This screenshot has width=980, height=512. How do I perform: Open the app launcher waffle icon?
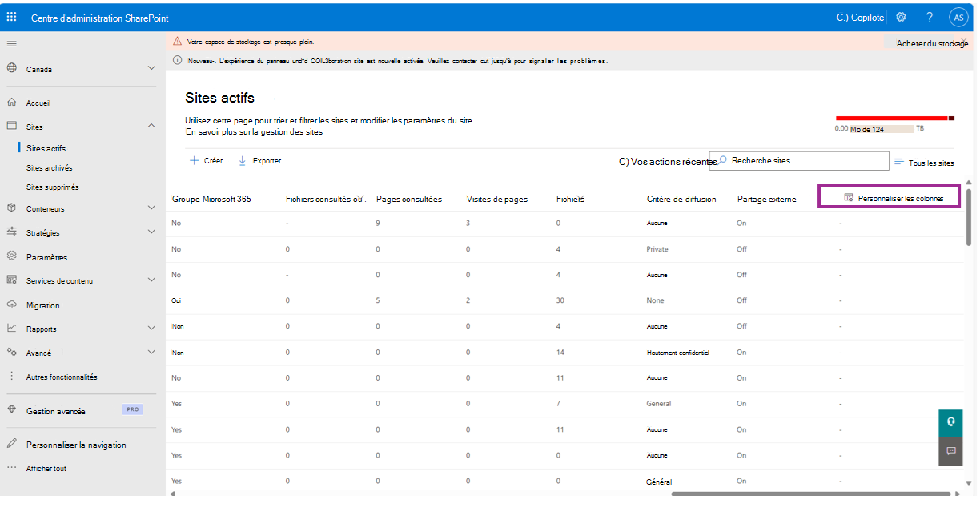(x=11, y=16)
